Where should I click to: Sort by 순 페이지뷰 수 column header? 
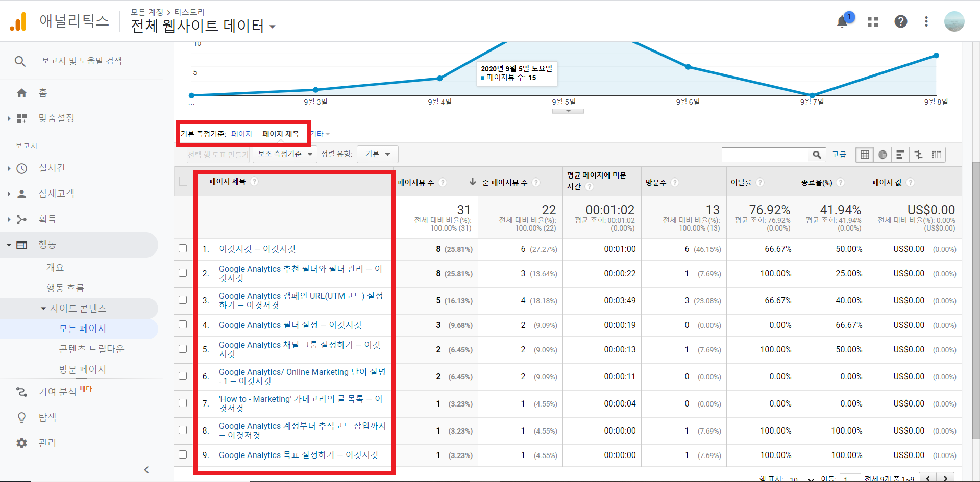coord(504,182)
